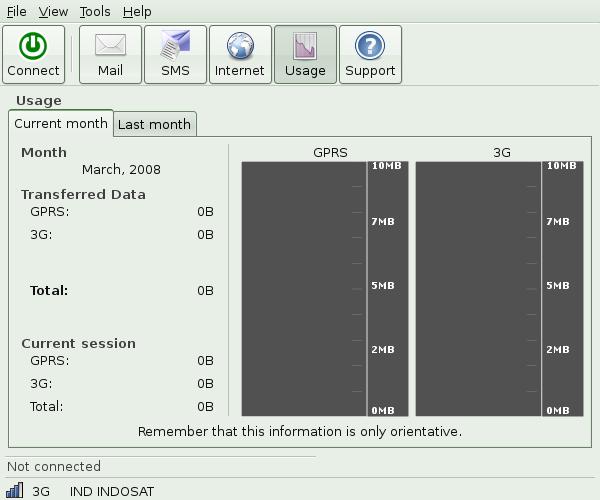Click the 5MB mark on 3G scale
Screen dimensions: 600x500
[561, 286]
